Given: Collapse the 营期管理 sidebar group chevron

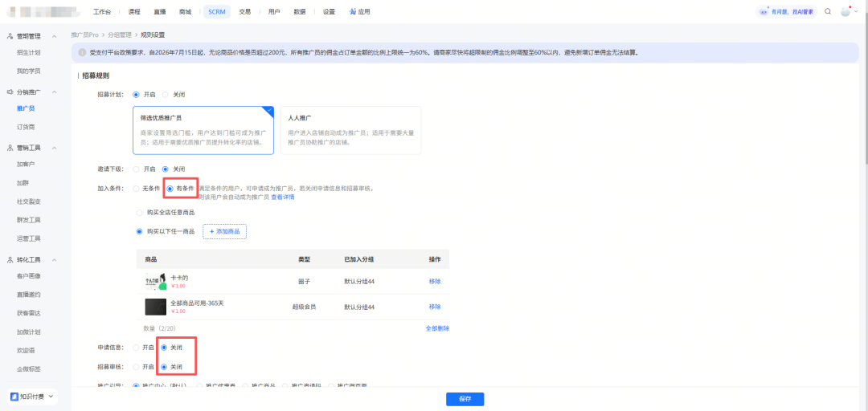Looking at the screenshot, I should [54, 36].
